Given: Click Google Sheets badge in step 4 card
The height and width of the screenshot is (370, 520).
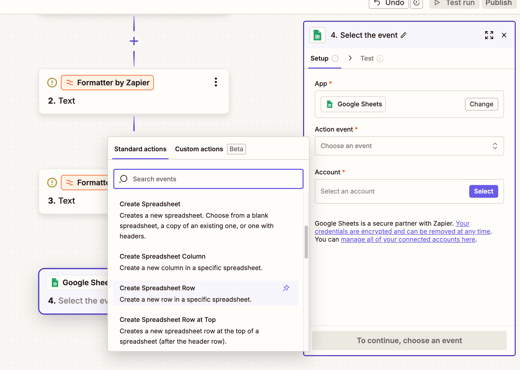Looking at the screenshot, I should click(78, 283).
